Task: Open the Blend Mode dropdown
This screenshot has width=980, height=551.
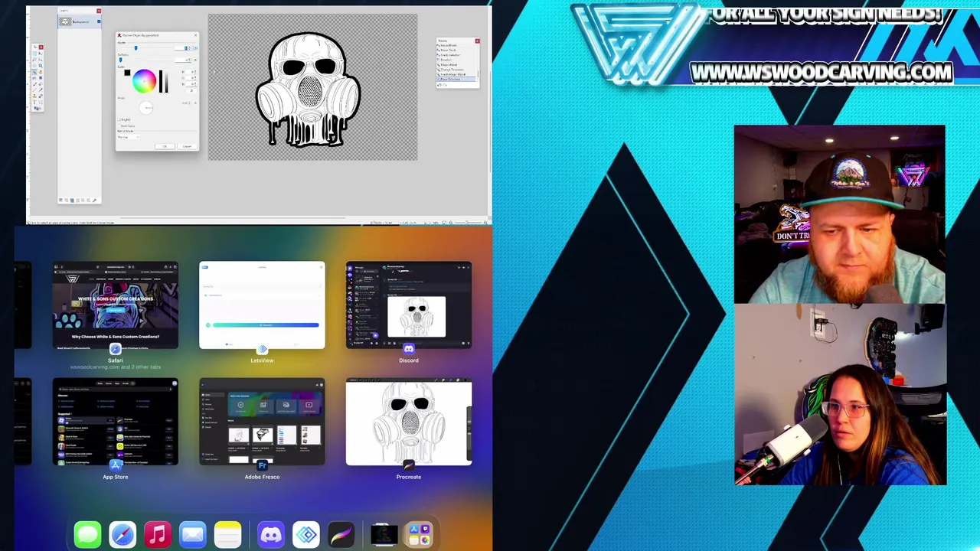Action: tap(129, 137)
